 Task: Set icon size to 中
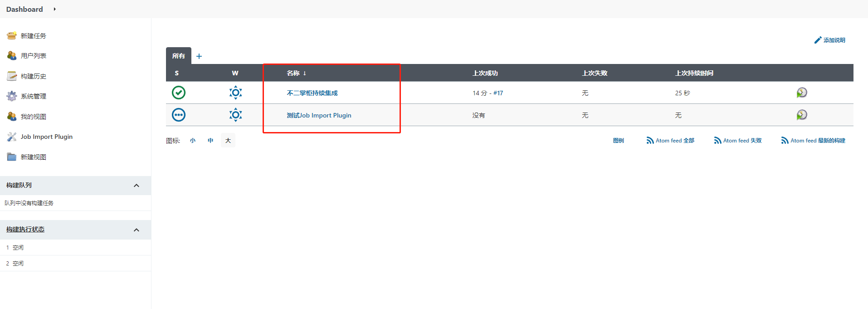[210, 141]
